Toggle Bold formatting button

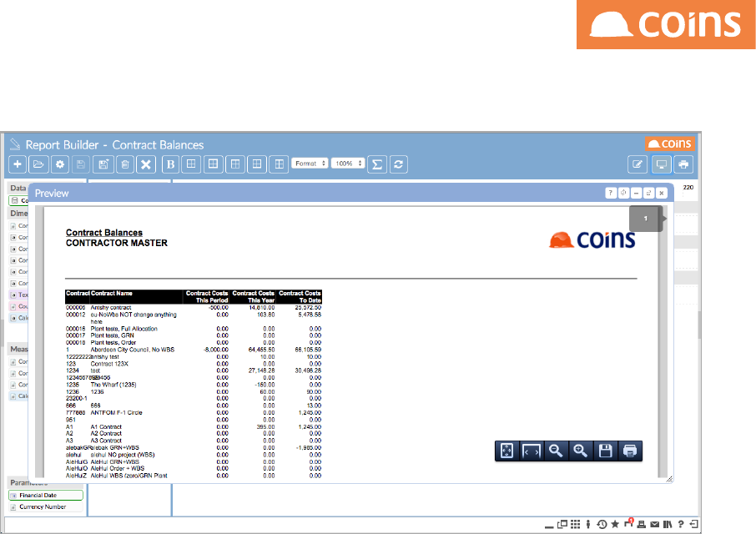pyautogui.click(x=170, y=164)
